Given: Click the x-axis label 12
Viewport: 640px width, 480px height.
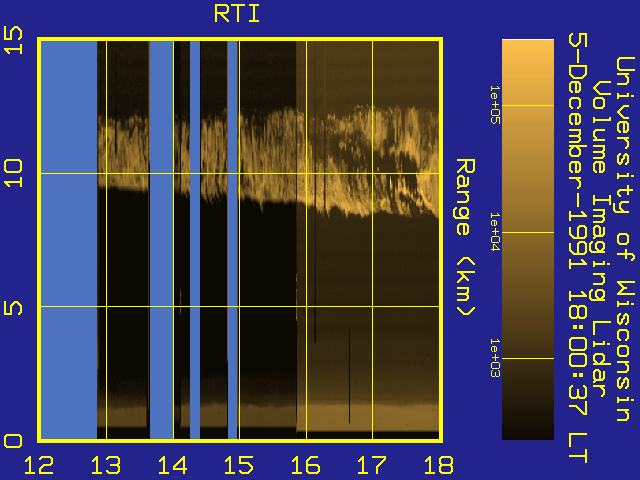Looking at the screenshot, I should click(39, 465).
